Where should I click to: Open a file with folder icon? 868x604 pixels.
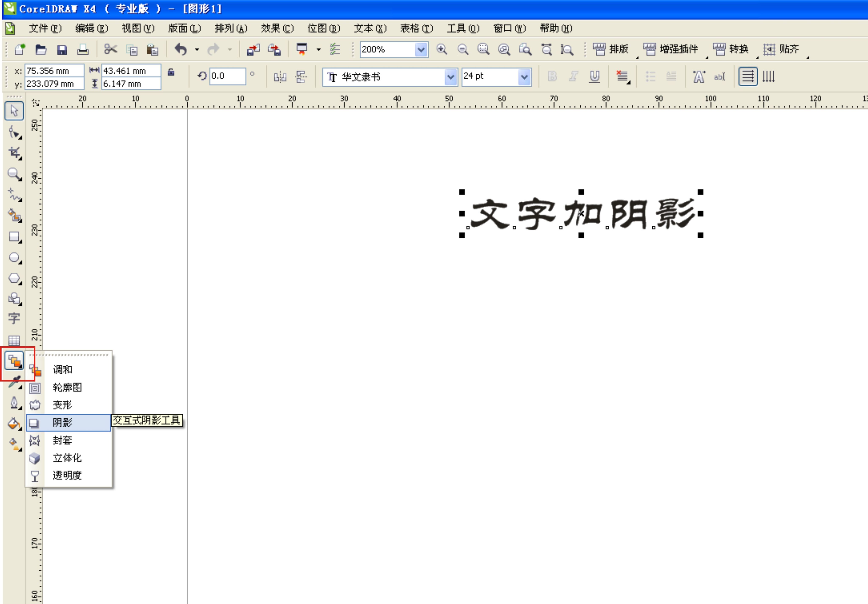(41, 50)
